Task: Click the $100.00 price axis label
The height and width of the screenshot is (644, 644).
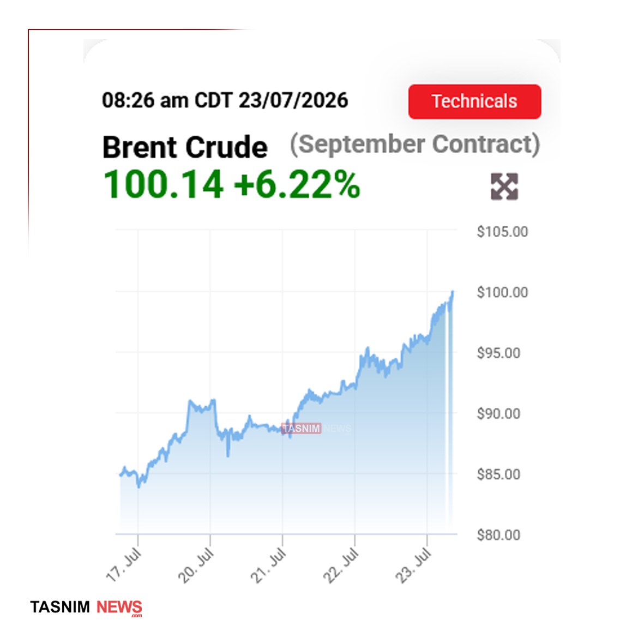Action: click(502, 292)
